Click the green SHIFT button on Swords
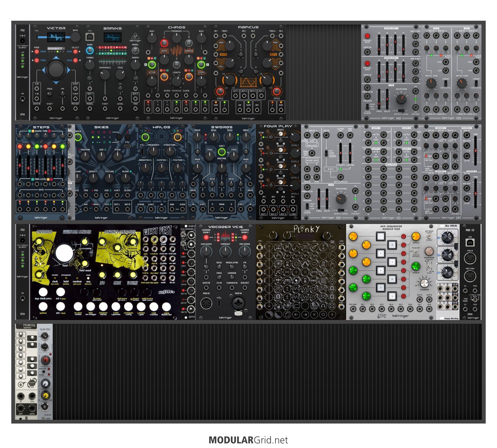Viewport: 497px width, 448px height. tap(222, 152)
